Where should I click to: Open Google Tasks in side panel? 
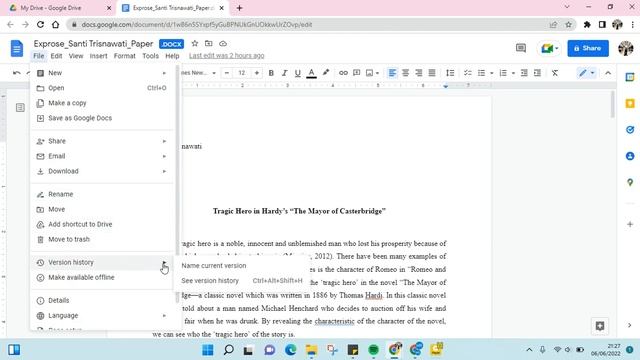630,130
